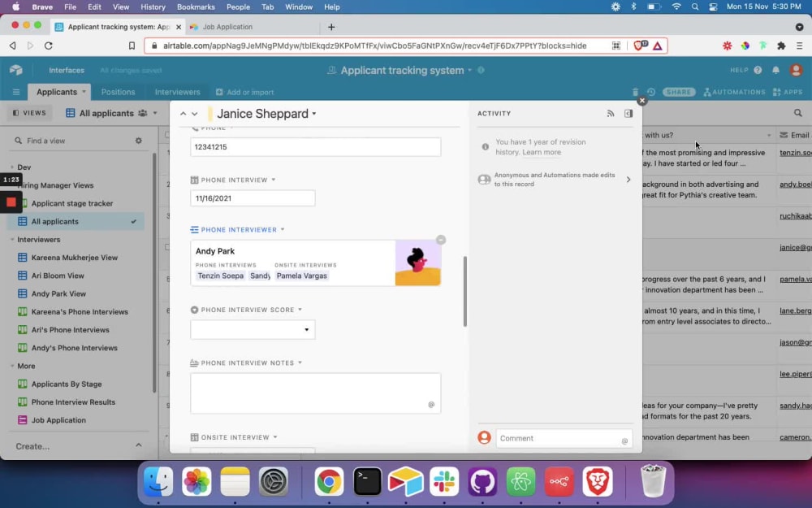Click the activity feed RSS icon
This screenshot has width=812, height=508.
[x=611, y=114]
